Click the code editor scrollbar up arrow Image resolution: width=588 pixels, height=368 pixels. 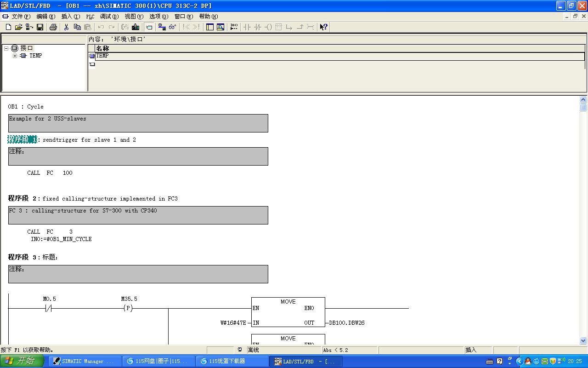point(583,100)
